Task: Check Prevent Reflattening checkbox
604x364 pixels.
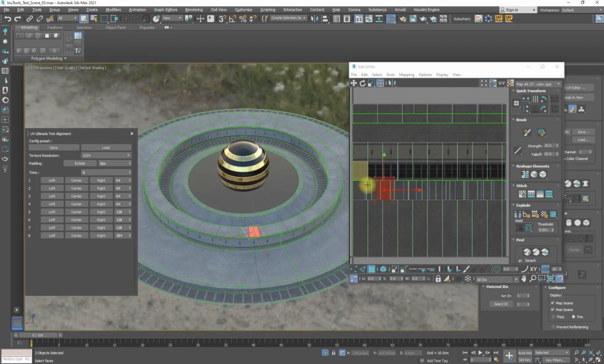Action: click(x=553, y=327)
